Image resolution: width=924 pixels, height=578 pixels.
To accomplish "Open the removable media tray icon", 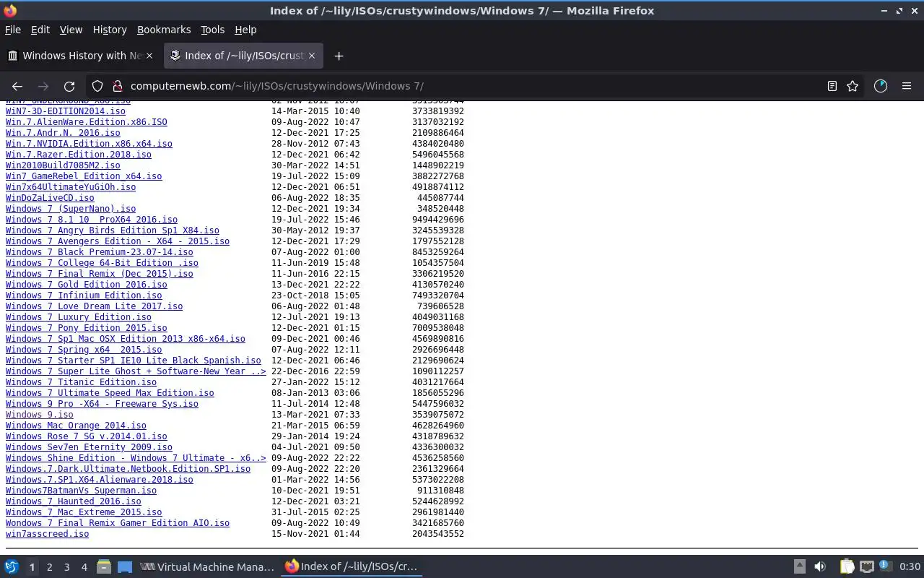I will (799, 567).
